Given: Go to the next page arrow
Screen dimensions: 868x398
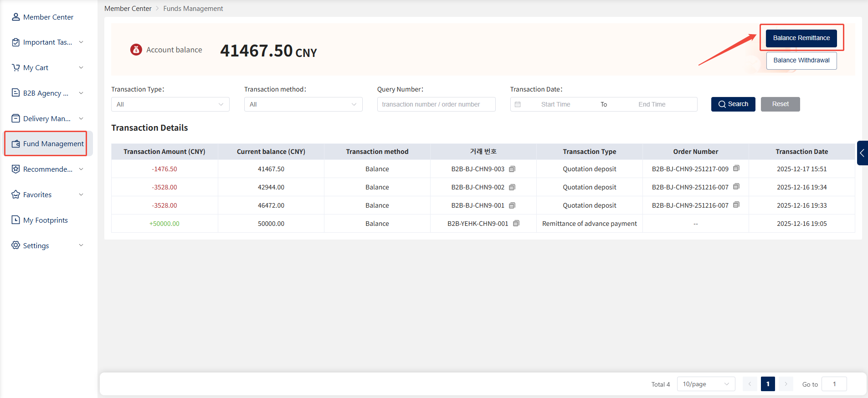Looking at the screenshot, I should pyautogui.click(x=786, y=384).
